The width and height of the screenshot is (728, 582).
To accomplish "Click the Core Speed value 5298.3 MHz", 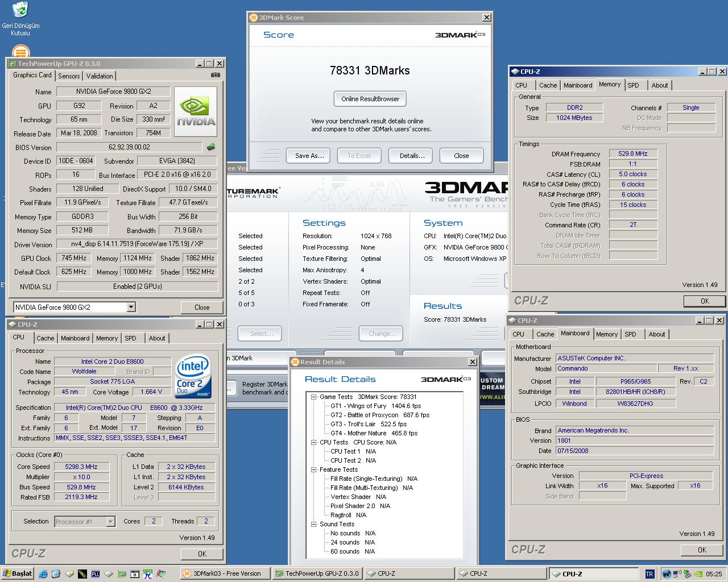I will tap(81, 467).
